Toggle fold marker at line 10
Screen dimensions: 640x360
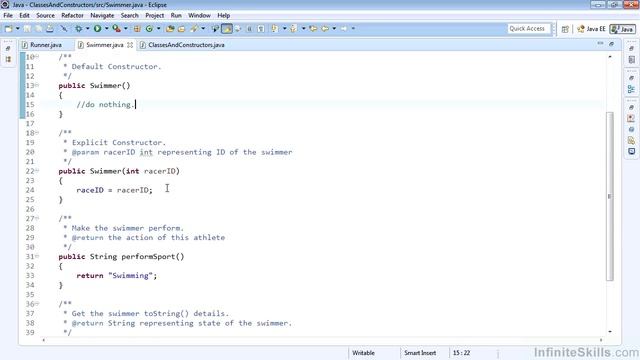coord(37,56)
